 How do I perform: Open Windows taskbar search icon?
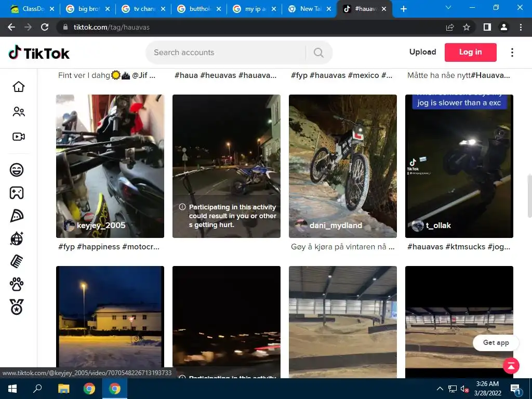(37, 389)
